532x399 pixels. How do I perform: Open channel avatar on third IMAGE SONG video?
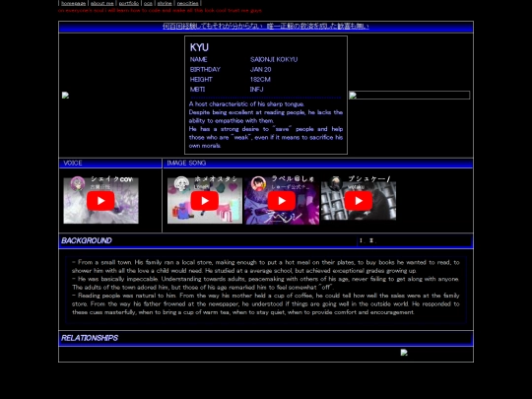click(x=336, y=183)
